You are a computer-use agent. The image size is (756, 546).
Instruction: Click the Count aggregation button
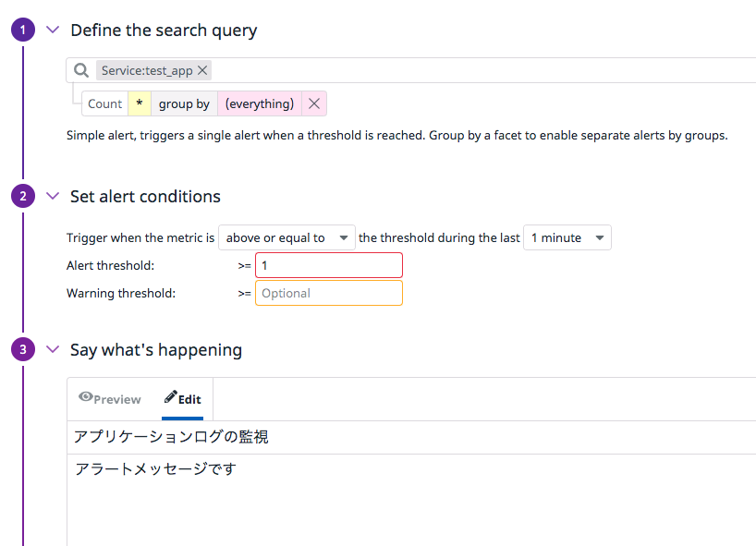tap(104, 103)
